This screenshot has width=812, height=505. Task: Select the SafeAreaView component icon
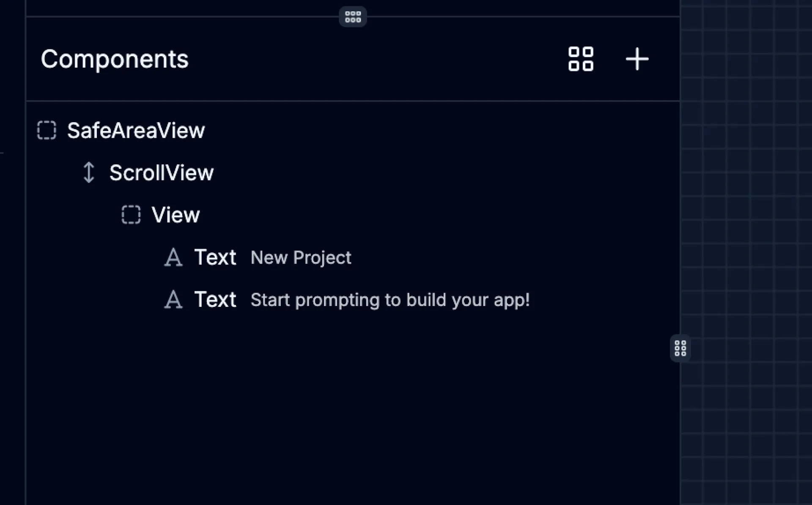pyautogui.click(x=47, y=131)
